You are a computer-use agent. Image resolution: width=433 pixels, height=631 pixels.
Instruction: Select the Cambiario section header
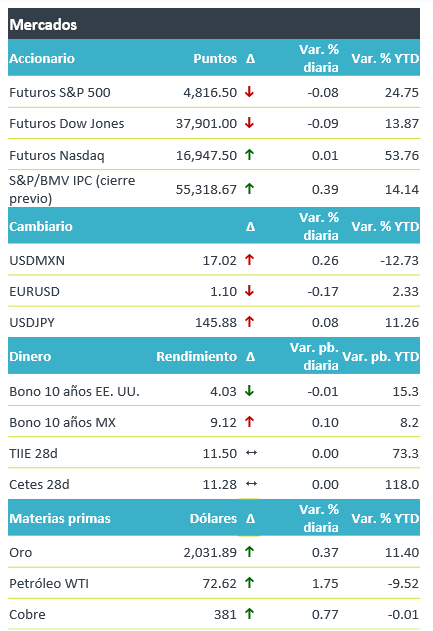tap(41, 226)
